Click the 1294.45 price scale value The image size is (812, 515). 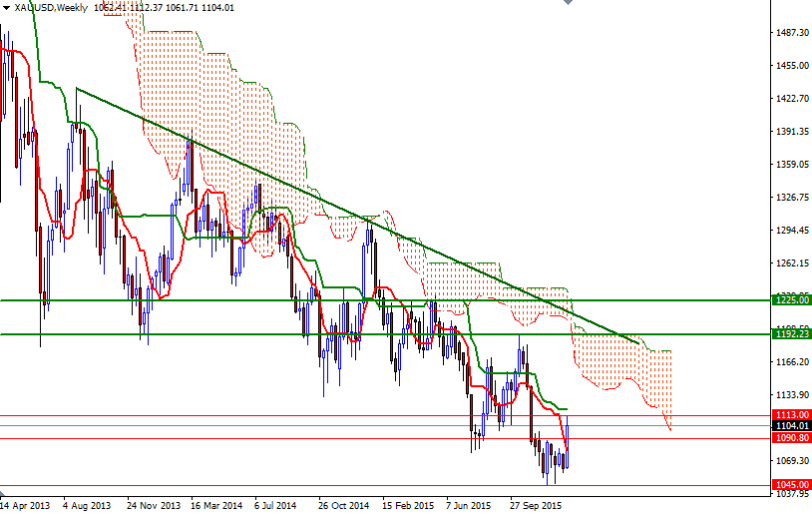click(792, 230)
